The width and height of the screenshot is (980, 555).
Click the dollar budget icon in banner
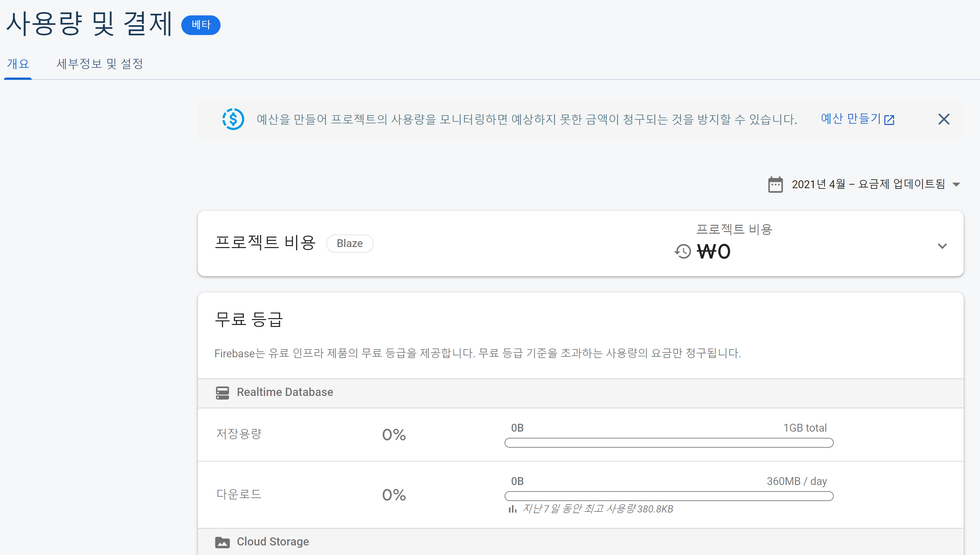click(x=233, y=119)
